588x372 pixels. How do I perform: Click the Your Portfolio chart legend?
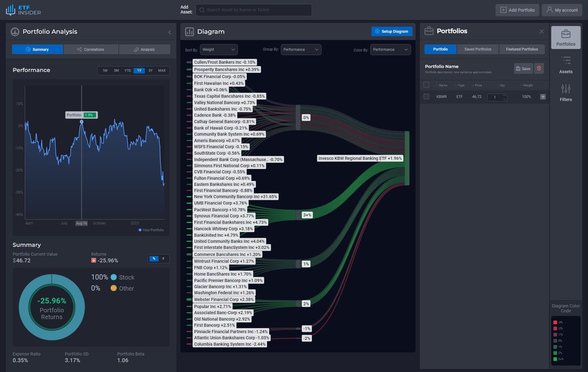coord(151,230)
